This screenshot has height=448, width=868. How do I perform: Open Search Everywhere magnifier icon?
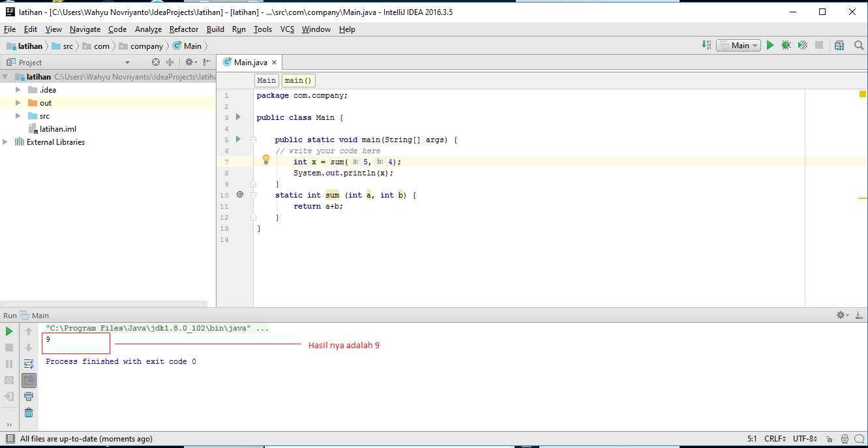859,46
